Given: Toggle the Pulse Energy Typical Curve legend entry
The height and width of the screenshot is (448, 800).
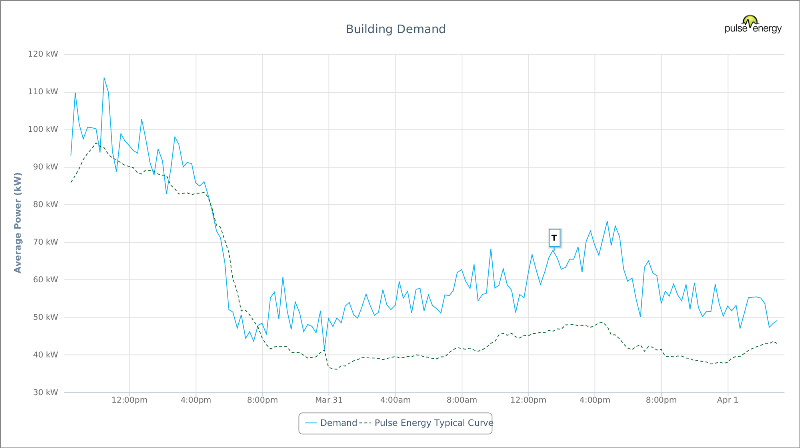Looking at the screenshot, I should coord(426,423).
